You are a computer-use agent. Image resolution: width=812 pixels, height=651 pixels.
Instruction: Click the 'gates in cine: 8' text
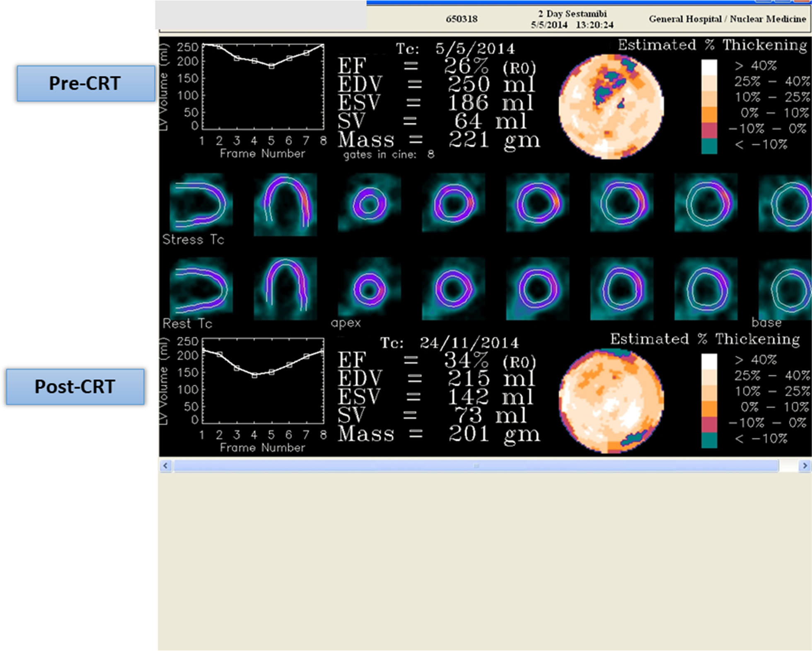click(389, 155)
